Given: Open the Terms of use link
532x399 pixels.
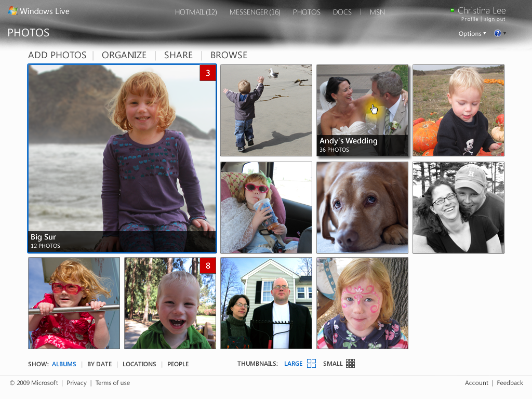Looking at the screenshot, I should click(x=112, y=383).
